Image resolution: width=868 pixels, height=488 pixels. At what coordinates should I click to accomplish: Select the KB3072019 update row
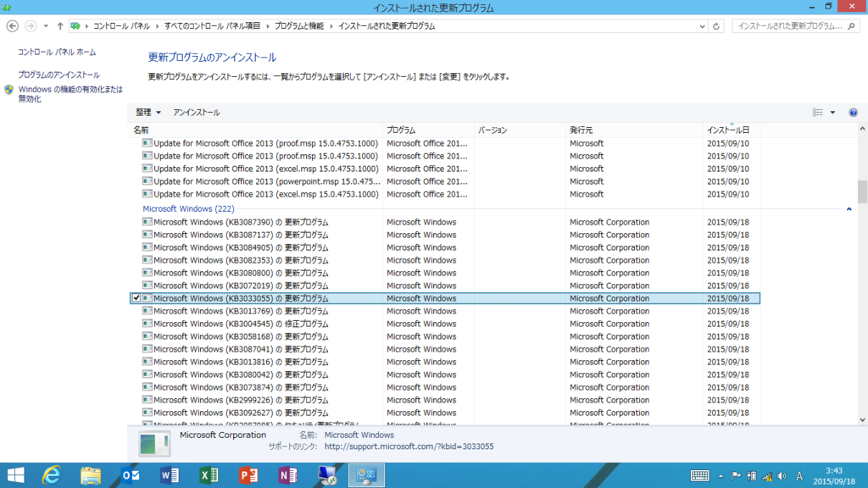pyautogui.click(x=444, y=286)
